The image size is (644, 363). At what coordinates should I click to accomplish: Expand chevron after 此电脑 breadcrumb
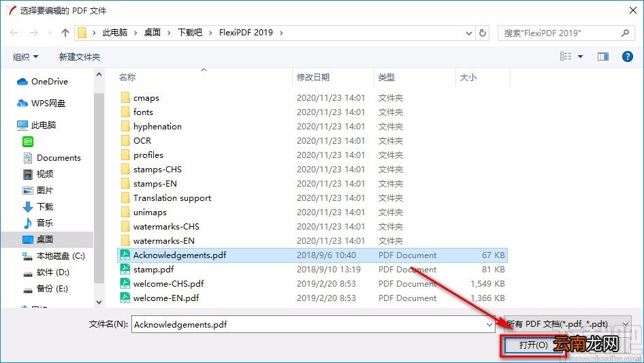(135, 33)
